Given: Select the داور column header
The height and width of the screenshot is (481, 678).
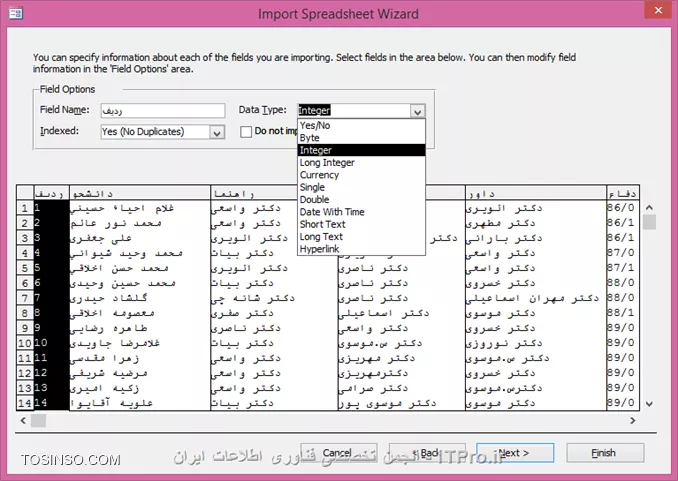Looking at the screenshot, I should click(x=536, y=193).
